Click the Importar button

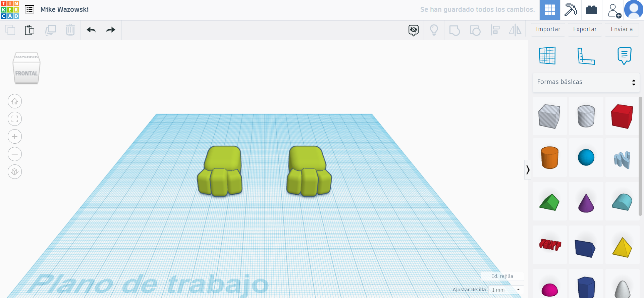tap(548, 30)
